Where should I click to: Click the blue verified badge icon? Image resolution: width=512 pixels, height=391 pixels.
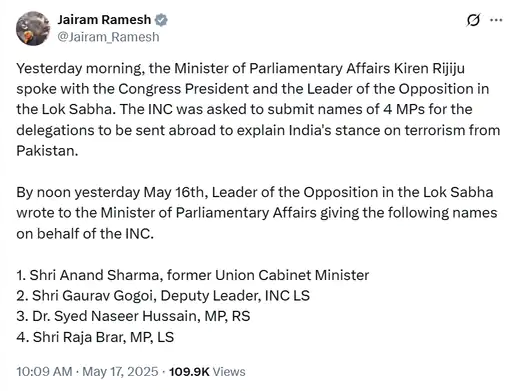tap(161, 20)
